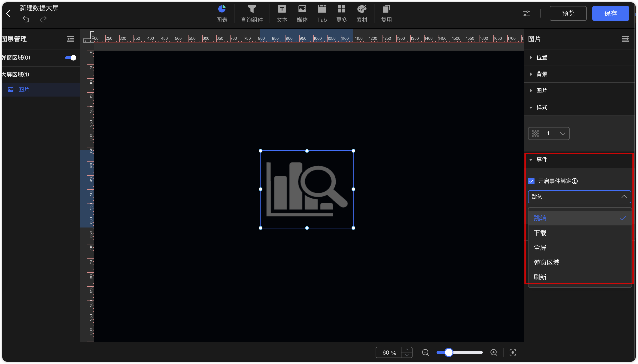Click the 弹窗区域(0) label

[x=16, y=58]
